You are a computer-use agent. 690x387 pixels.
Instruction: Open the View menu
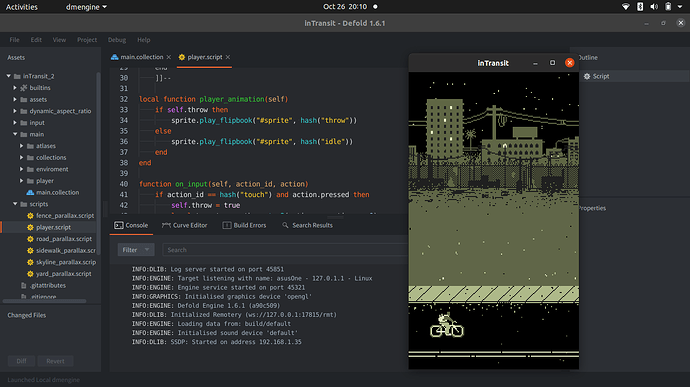tap(59, 40)
